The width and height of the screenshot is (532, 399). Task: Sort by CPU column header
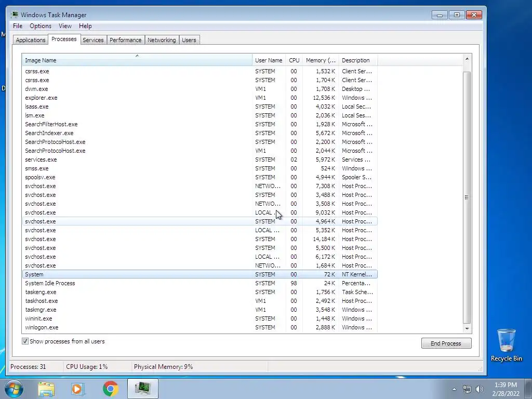click(x=294, y=60)
